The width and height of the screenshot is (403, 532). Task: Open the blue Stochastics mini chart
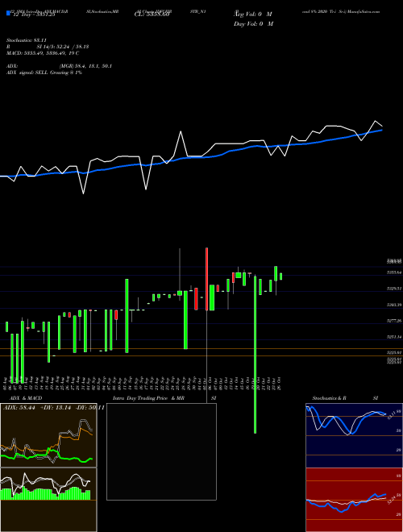pyautogui.click(x=354, y=435)
